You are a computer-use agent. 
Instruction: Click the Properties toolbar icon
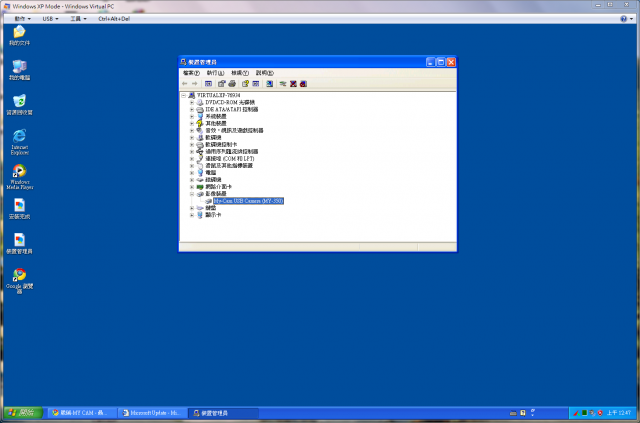click(x=221, y=84)
